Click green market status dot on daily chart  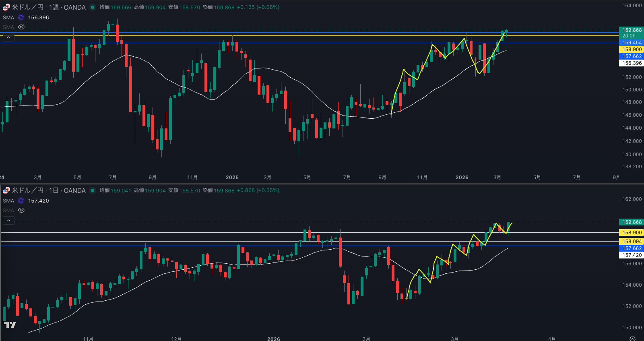[93, 190]
